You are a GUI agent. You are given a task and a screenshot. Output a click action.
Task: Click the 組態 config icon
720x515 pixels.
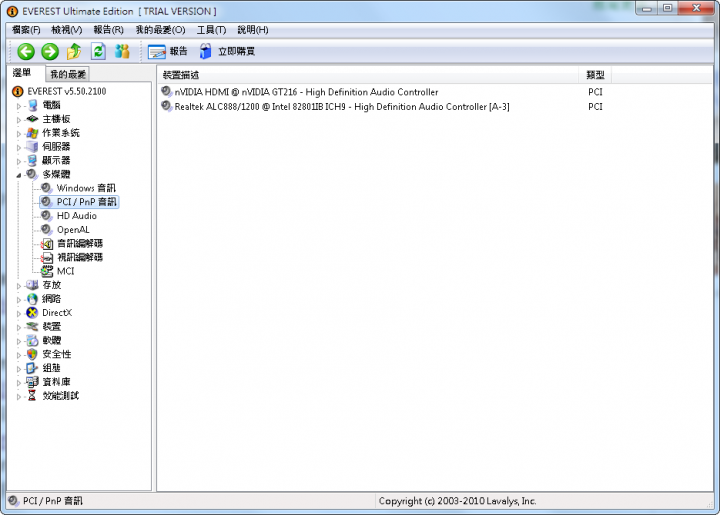pyautogui.click(x=32, y=368)
